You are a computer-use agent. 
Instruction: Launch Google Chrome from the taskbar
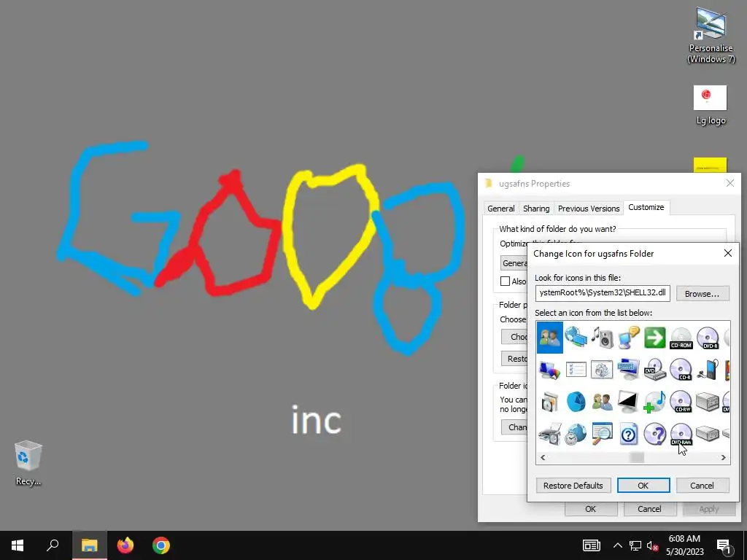point(161,545)
